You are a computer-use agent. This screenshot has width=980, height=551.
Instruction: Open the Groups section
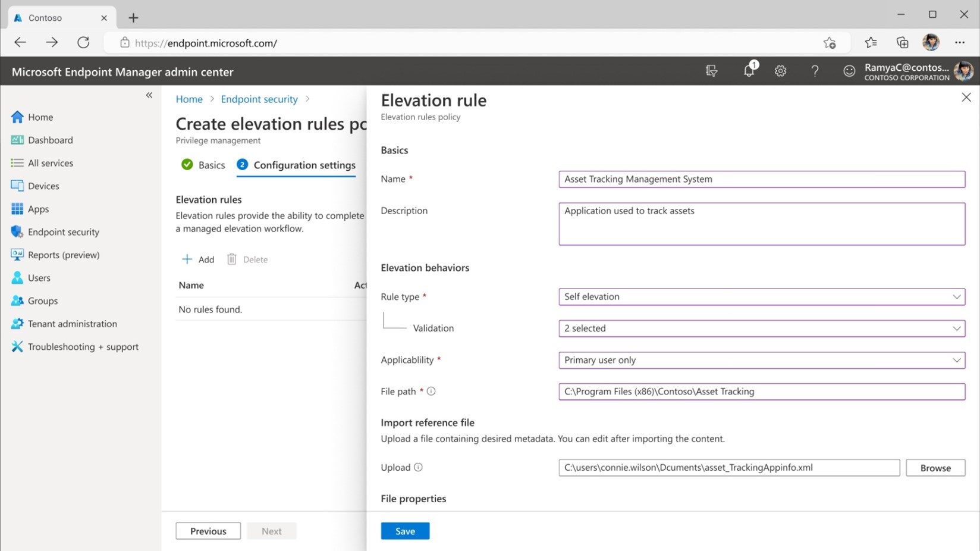coord(42,300)
